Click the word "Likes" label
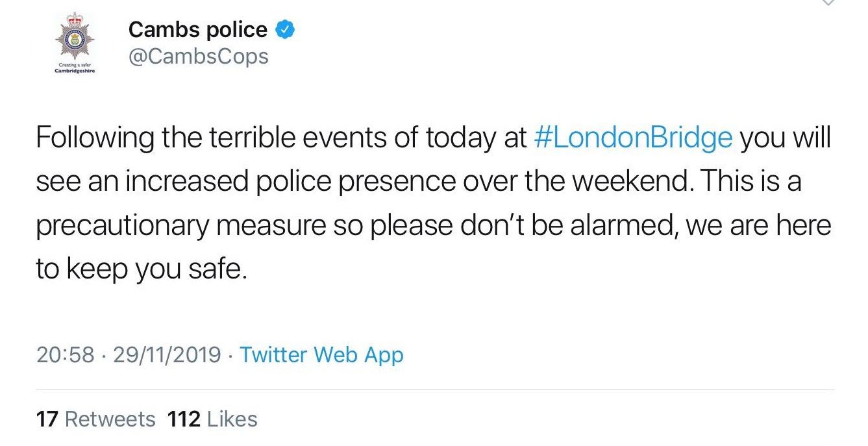The height and width of the screenshot is (446, 868). click(x=232, y=419)
